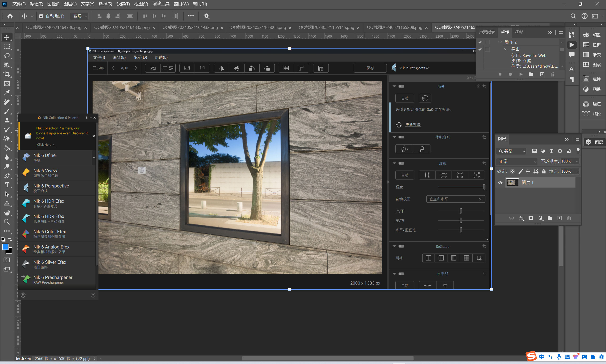The height and width of the screenshot is (364, 606).
Task: Click the 'Click Here' upgrade link
Action: tap(45, 145)
